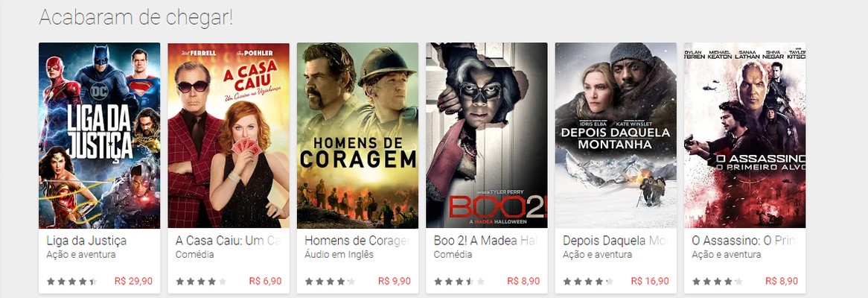
Task: Open the Boo 2! Madea Halloween poster
Action: coord(487,135)
